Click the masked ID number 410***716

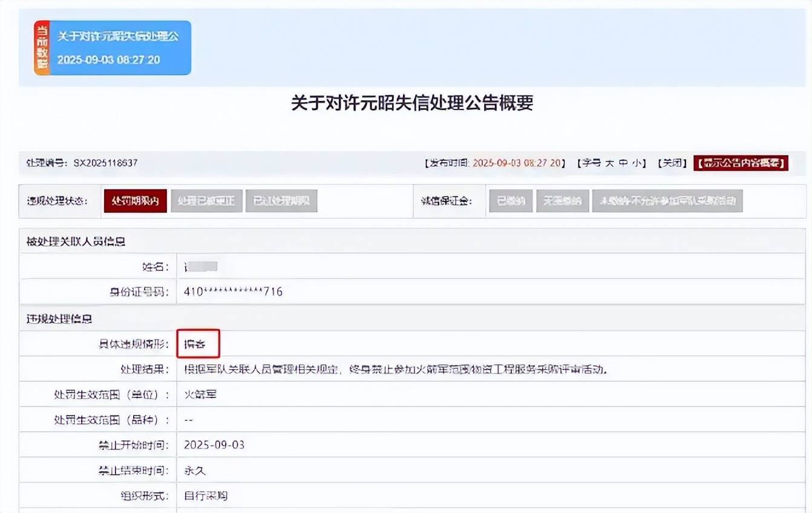[233, 292]
